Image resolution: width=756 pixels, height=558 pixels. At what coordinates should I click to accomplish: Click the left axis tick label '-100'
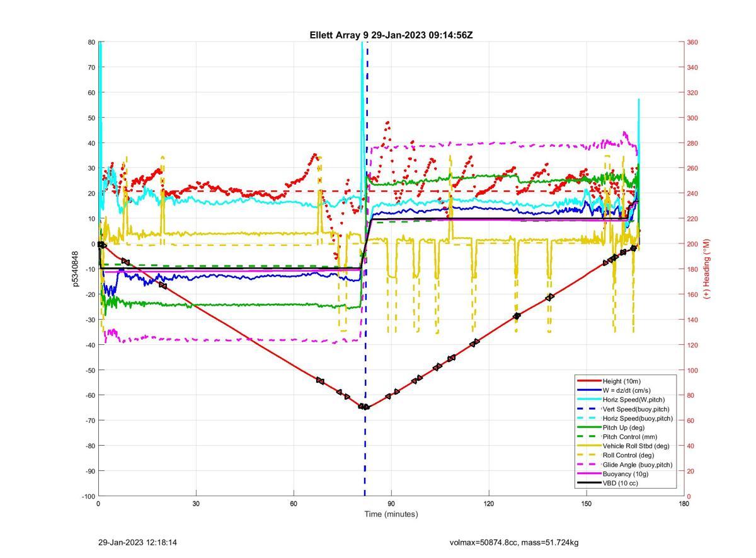tap(88, 496)
